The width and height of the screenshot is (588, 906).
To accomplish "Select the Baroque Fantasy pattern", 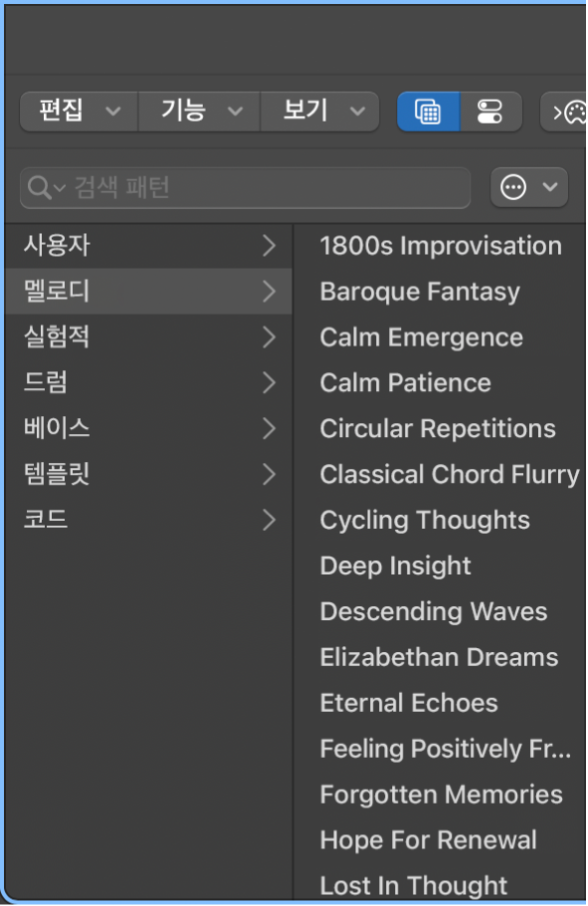I will pos(418,292).
